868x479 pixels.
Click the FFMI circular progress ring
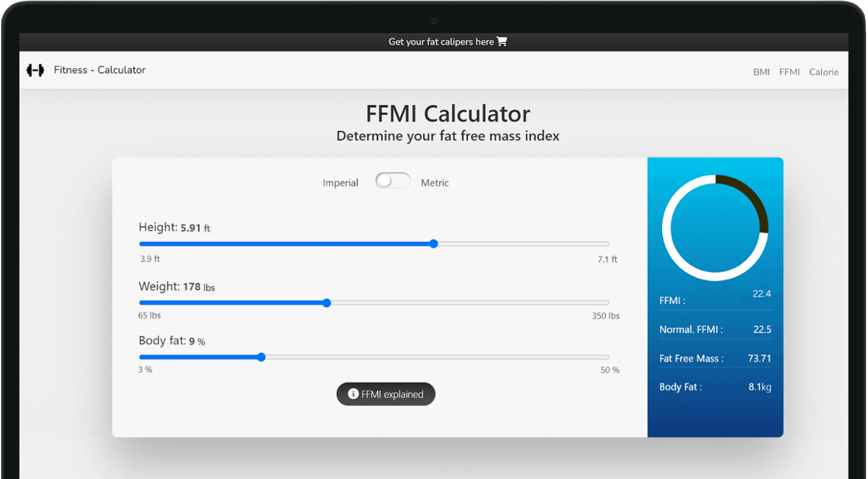(x=715, y=228)
